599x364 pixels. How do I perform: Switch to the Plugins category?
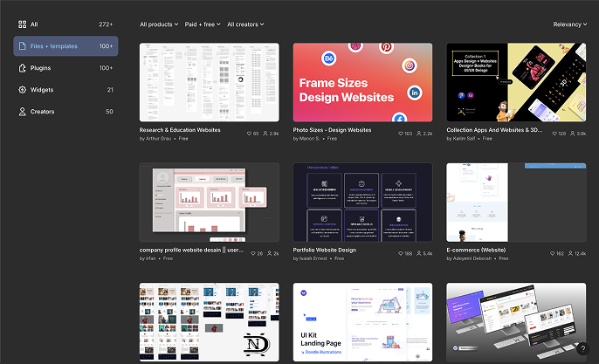65,68
